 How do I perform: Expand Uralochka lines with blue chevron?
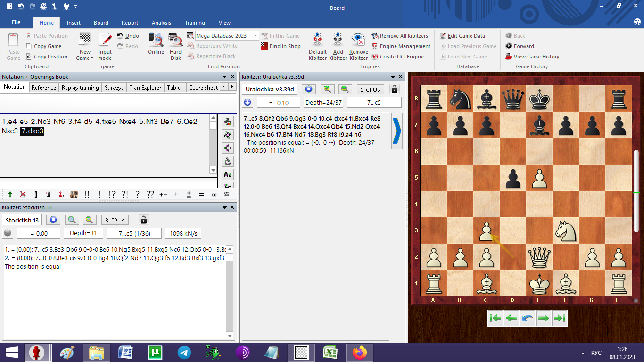(x=397, y=131)
